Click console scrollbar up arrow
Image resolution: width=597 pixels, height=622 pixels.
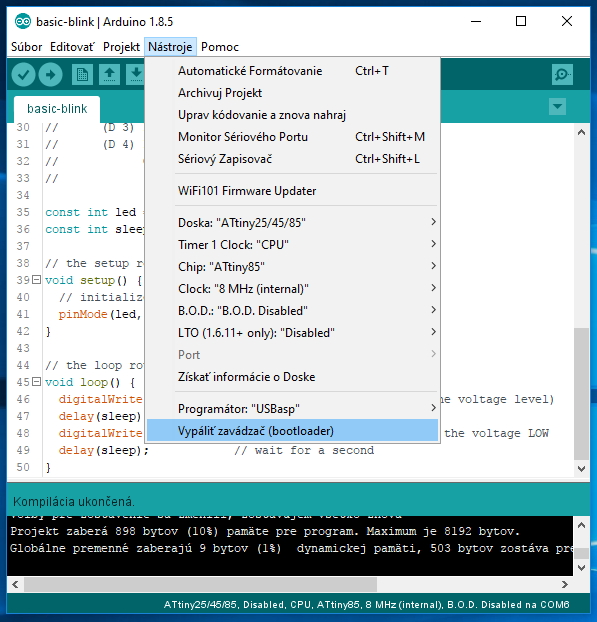pyautogui.click(x=582, y=525)
